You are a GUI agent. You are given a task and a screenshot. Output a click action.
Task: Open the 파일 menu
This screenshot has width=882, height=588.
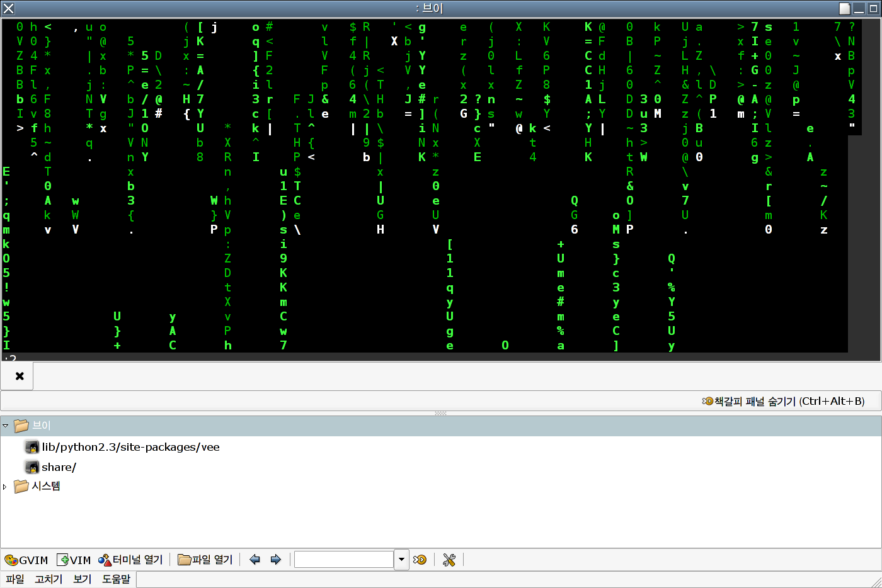pos(15,579)
